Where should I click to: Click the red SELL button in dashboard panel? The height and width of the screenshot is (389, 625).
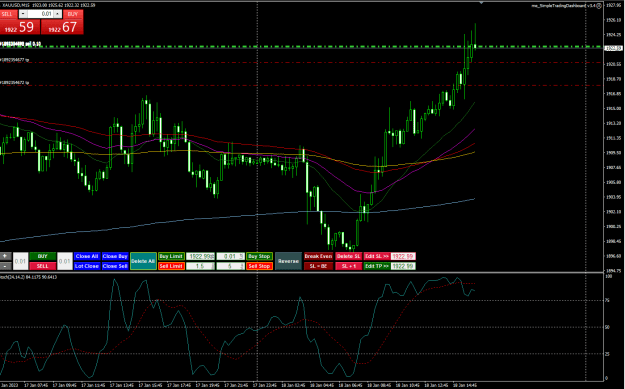coord(42,266)
